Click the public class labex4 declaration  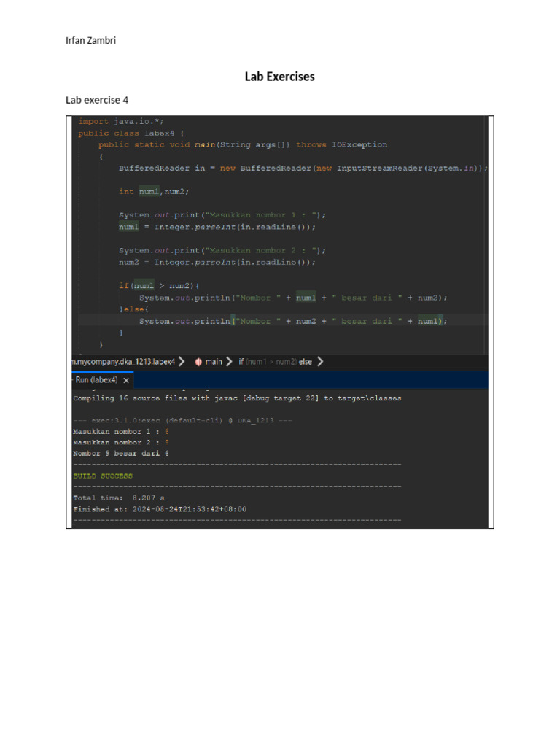coord(131,133)
